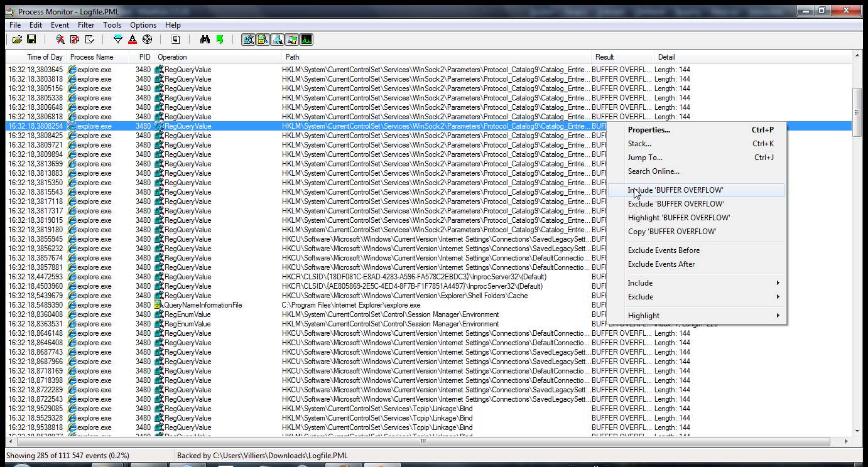Open Find using the binoculars icon
This screenshot has height=467, width=868.
tap(205, 40)
